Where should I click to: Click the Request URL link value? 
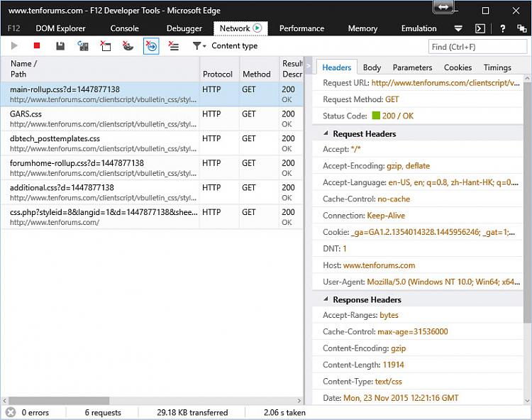click(x=445, y=83)
